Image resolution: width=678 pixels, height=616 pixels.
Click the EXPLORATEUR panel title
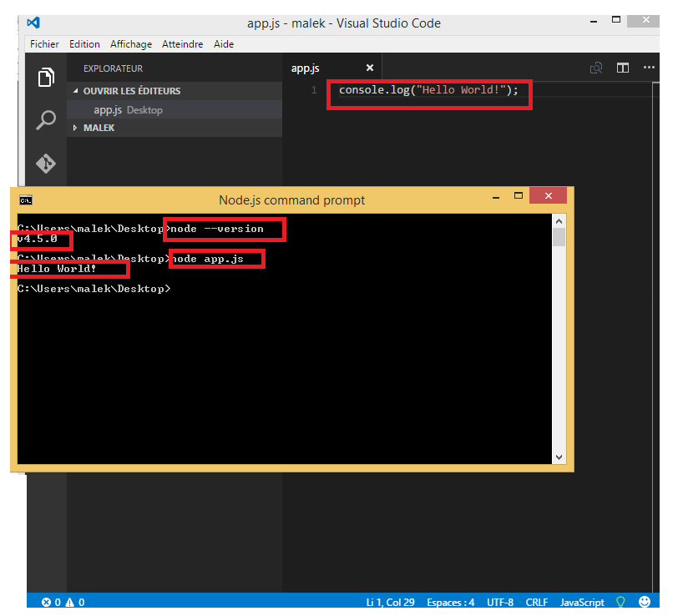(113, 68)
